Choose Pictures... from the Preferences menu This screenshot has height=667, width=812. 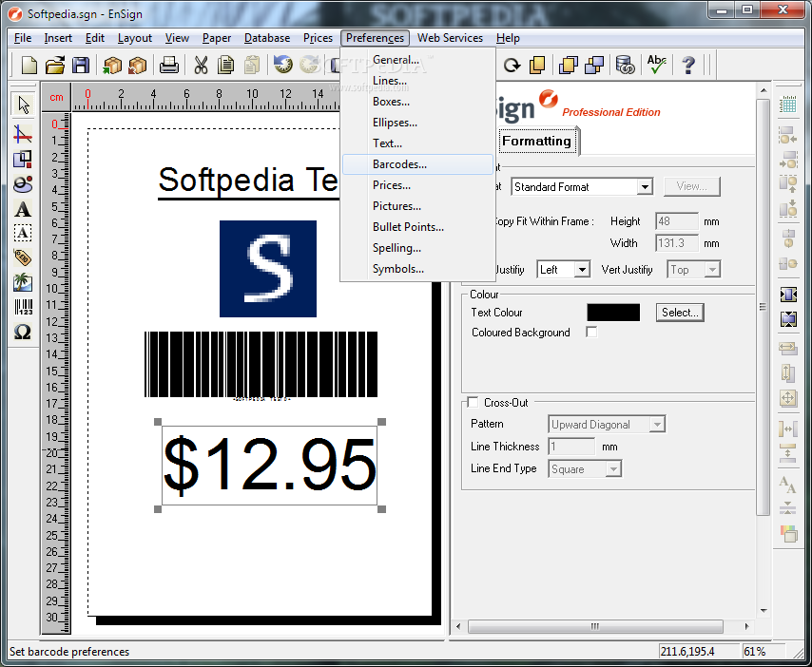pos(417,206)
